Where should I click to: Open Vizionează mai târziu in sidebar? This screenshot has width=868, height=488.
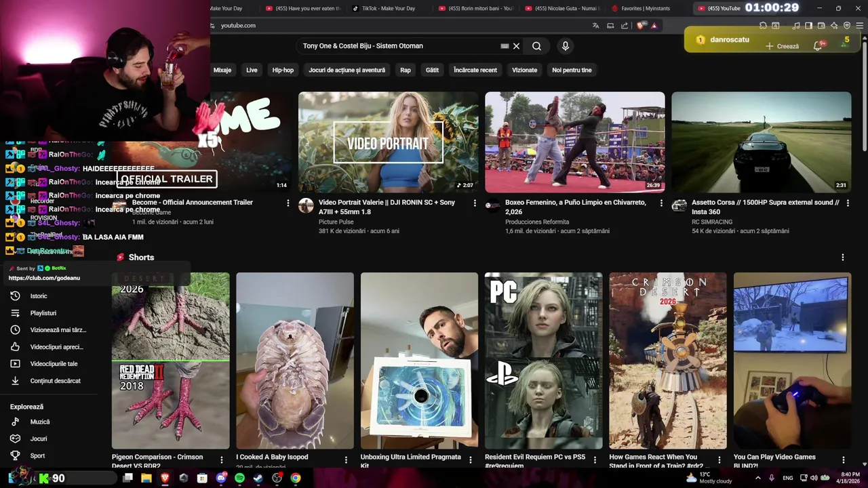[x=49, y=330]
